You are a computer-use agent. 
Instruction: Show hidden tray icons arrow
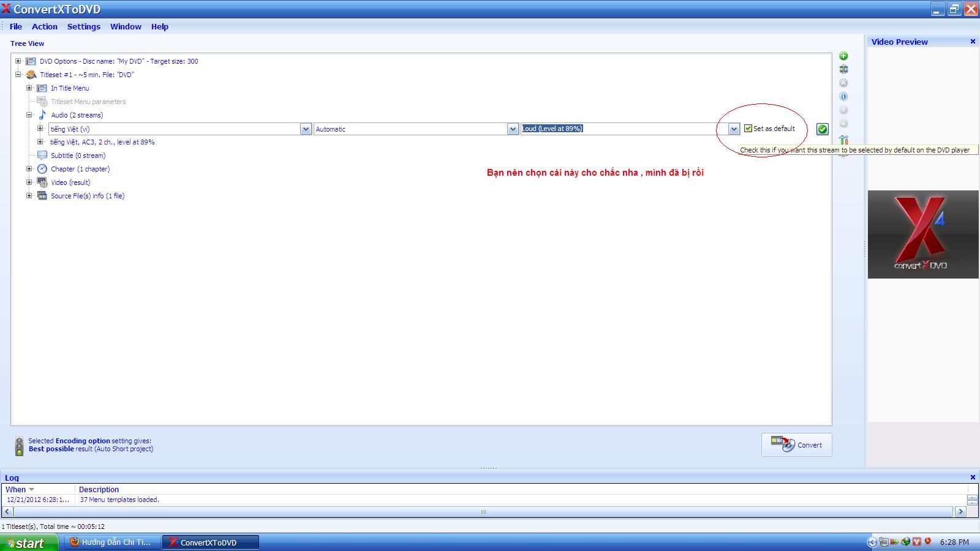(x=872, y=542)
